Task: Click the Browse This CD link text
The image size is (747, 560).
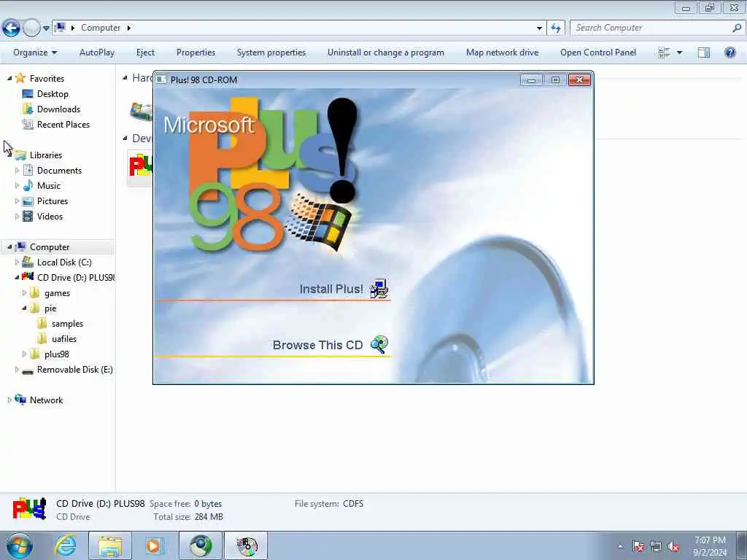Action: pyautogui.click(x=318, y=345)
